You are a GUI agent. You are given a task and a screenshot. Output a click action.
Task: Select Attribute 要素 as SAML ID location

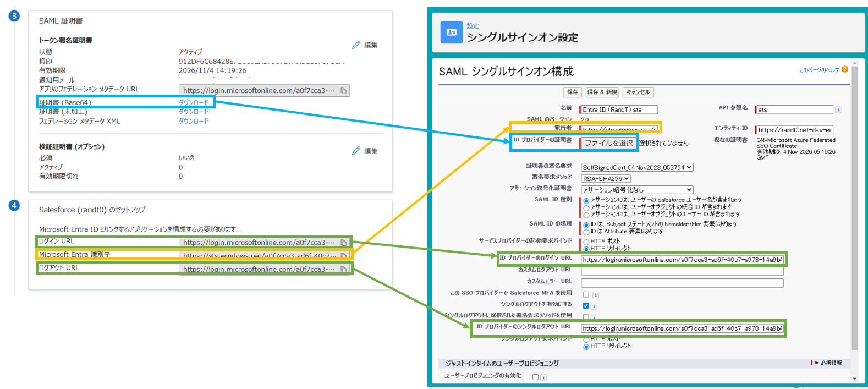[x=586, y=232]
